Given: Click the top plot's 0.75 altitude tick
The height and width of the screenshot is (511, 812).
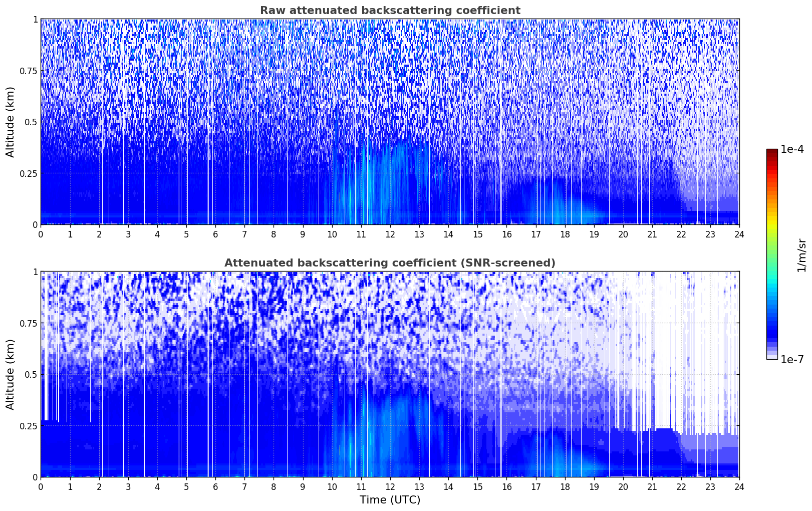Looking at the screenshot, I should pyautogui.click(x=29, y=71).
